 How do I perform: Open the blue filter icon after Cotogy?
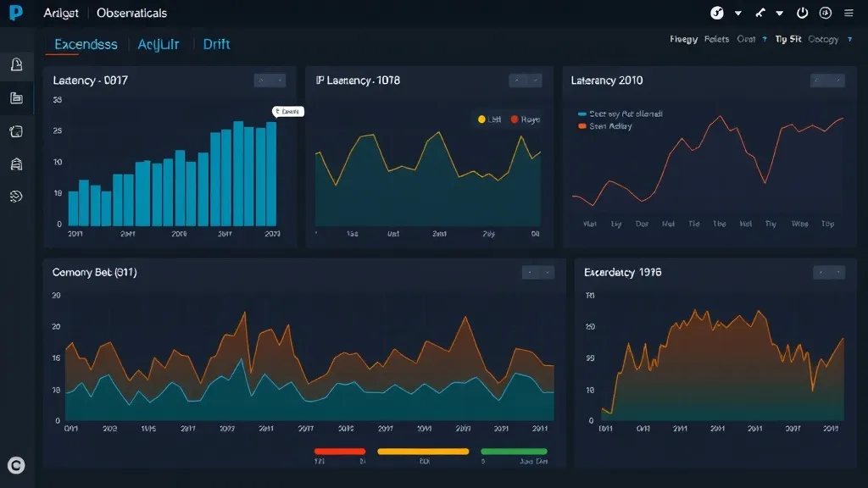pyautogui.click(x=849, y=39)
